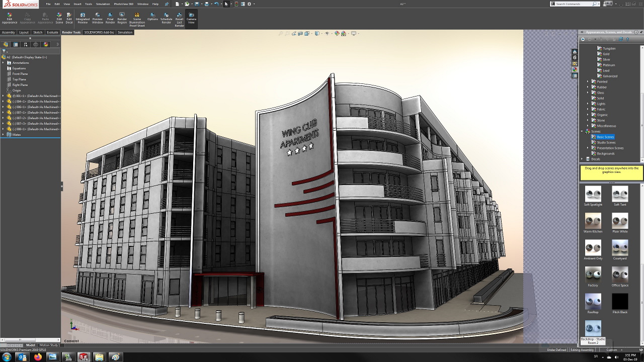Toggle the Preview Window button
This screenshot has width=644, height=362.
97,18
